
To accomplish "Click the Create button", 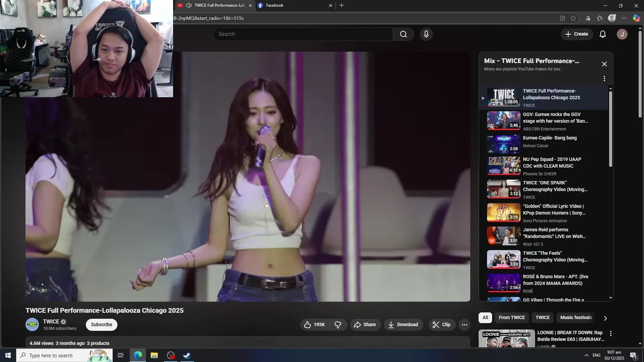I will pyautogui.click(x=577, y=34).
